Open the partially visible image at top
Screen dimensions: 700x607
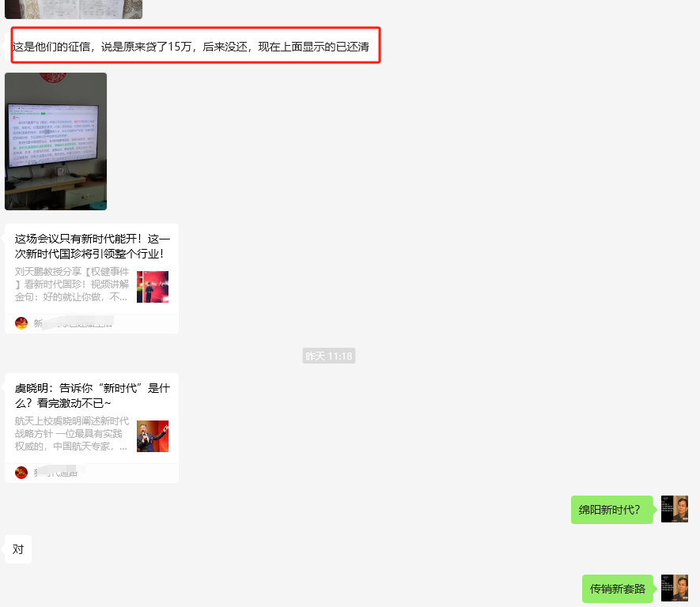click(74, 9)
